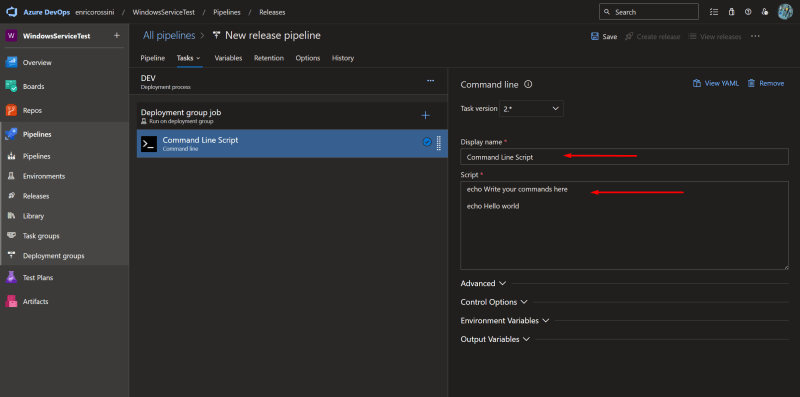The height and width of the screenshot is (397, 800).
Task: Expand the Output Variables section
Action: pos(495,339)
